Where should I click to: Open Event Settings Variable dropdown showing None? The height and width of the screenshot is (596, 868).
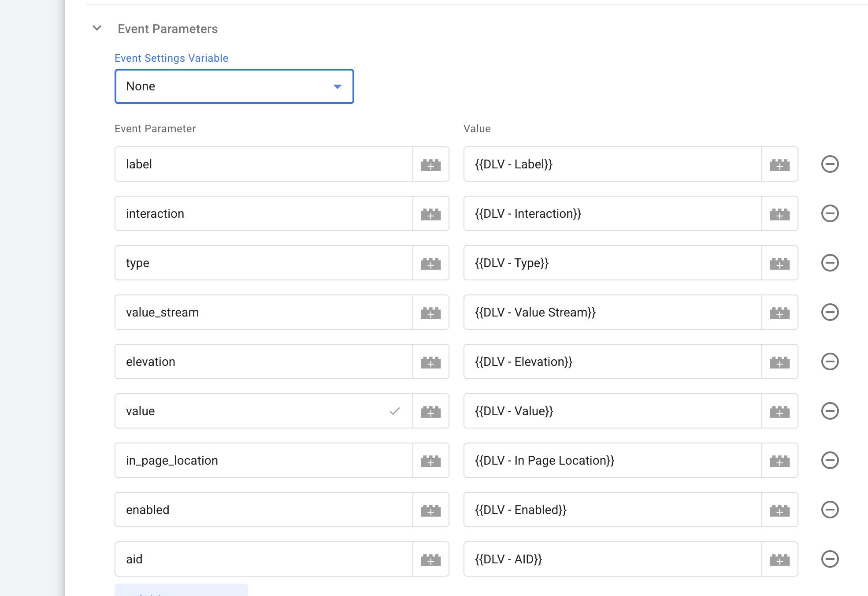click(234, 86)
